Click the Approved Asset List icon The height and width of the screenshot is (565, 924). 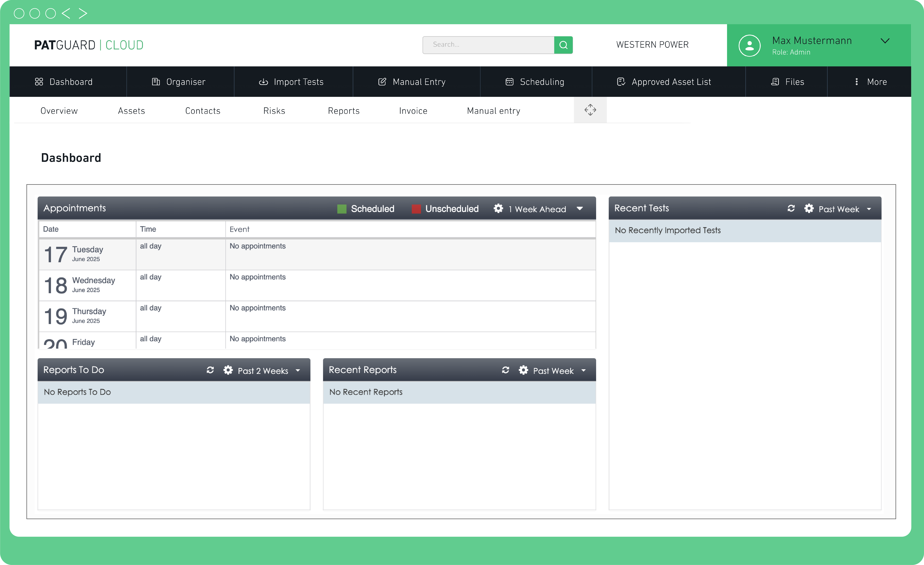point(621,82)
